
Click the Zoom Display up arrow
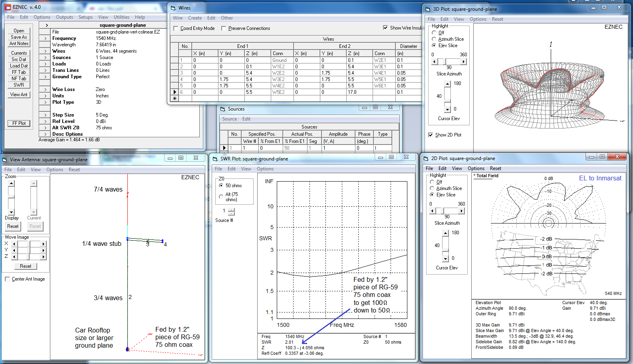(11, 184)
